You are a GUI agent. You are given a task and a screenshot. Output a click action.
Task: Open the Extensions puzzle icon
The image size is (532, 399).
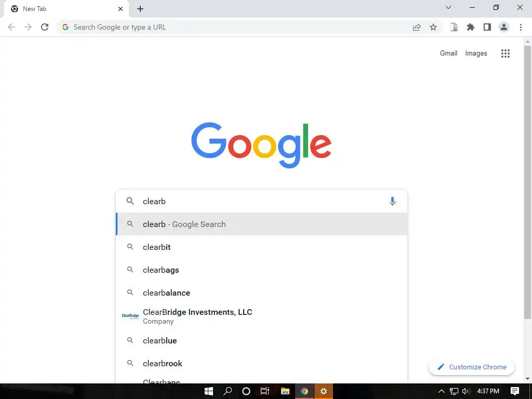click(x=471, y=27)
